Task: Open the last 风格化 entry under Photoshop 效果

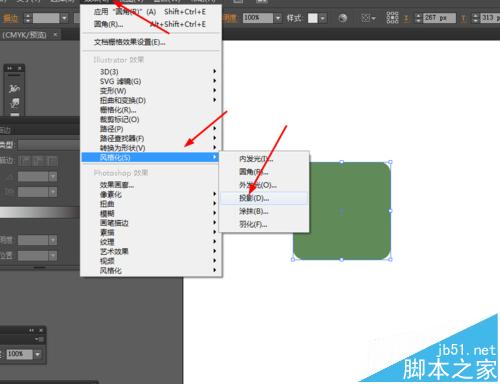Action: (x=150, y=270)
